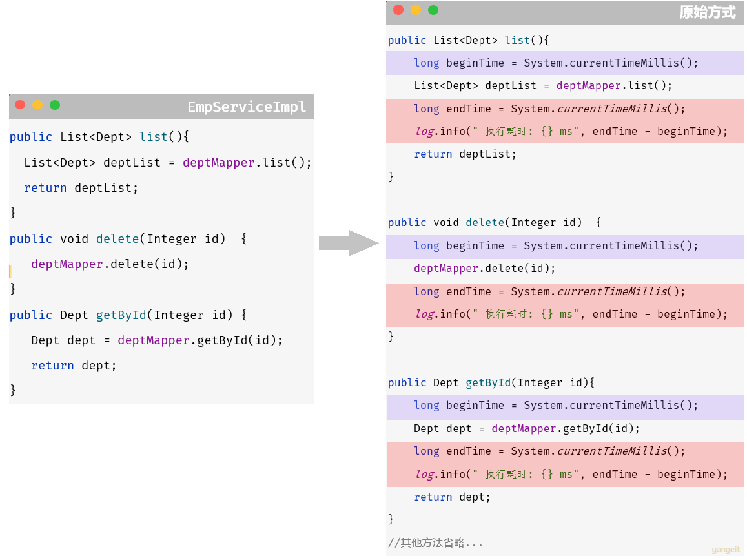The height and width of the screenshot is (560, 747).
Task: Select 'public void delete(Integer id)' in 原始方式 window
Action: [x=485, y=223]
